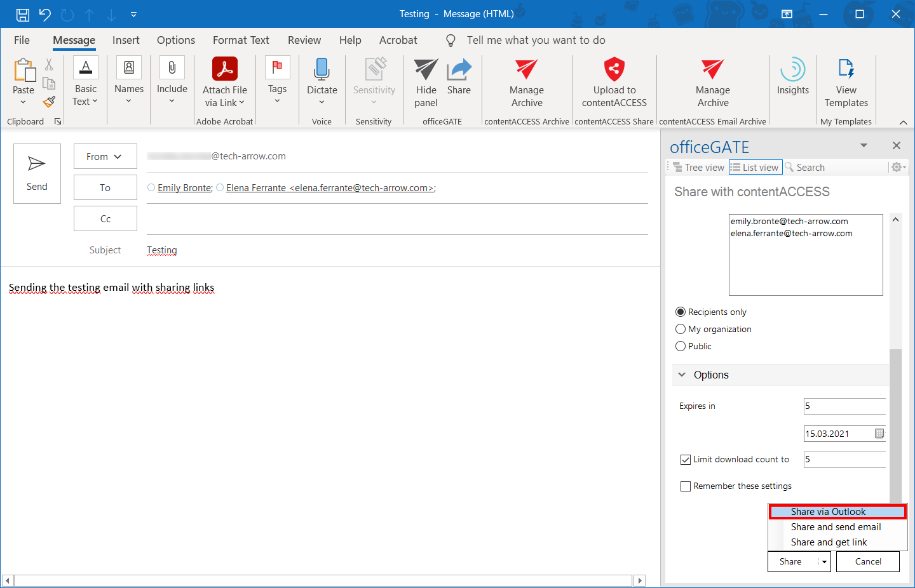The width and height of the screenshot is (915, 588).
Task: Open the From account dropdown
Action: click(x=105, y=156)
